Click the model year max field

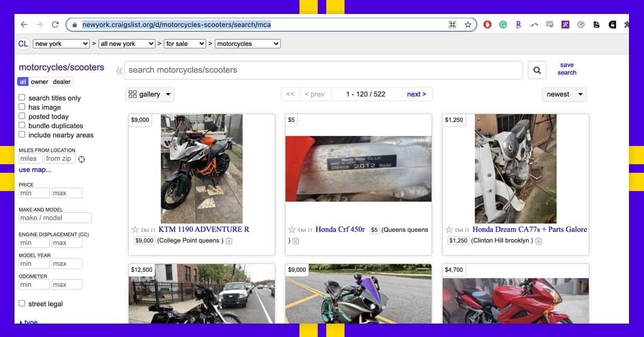pyautogui.click(x=67, y=264)
